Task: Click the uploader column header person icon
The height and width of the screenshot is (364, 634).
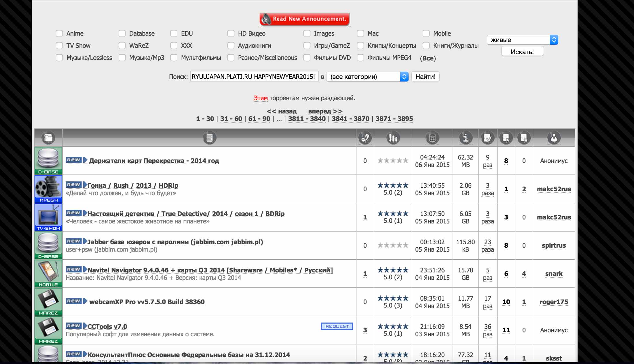Action: click(x=554, y=138)
